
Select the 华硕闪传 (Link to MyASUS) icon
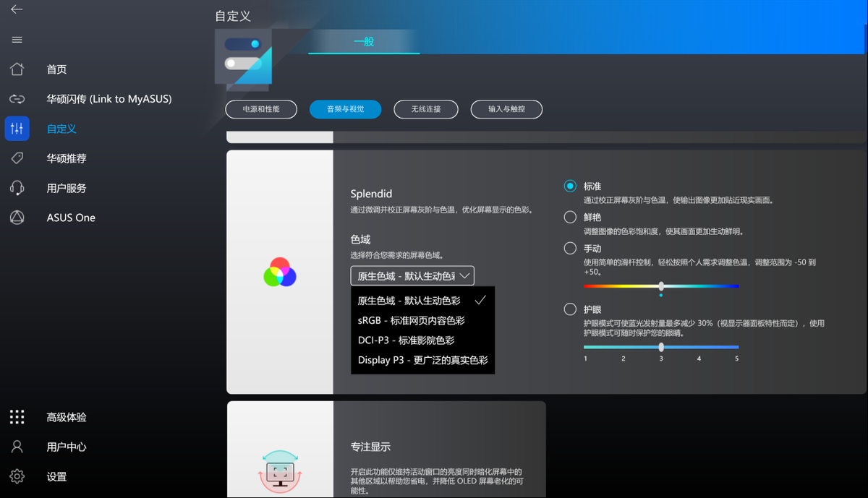17,99
